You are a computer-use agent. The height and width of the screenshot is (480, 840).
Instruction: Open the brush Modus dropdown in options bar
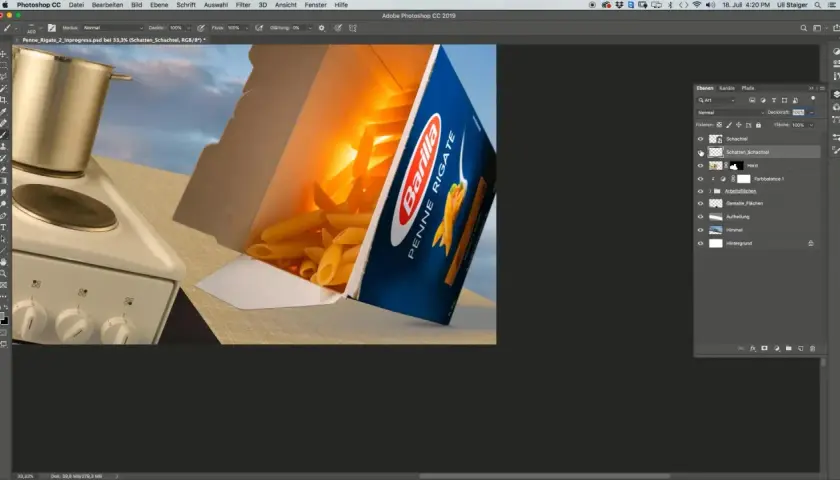[x=113, y=28]
